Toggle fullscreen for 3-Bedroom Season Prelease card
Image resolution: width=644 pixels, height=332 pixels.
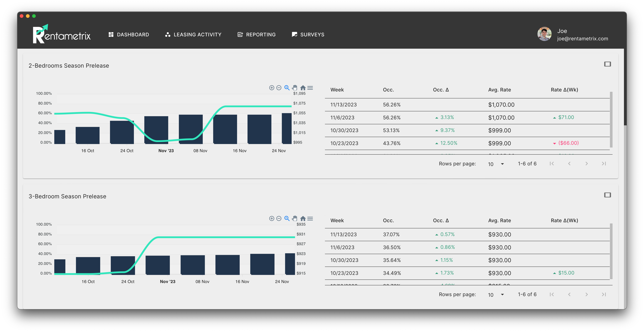pyautogui.click(x=607, y=195)
